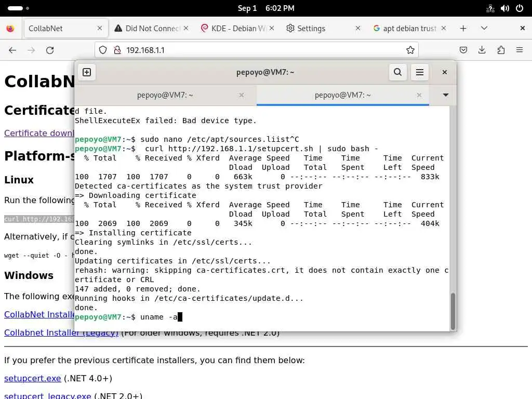Open the clock showing Sep 1 6:02 PM
532x399 pixels.
pyautogui.click(x=266, y=8)
